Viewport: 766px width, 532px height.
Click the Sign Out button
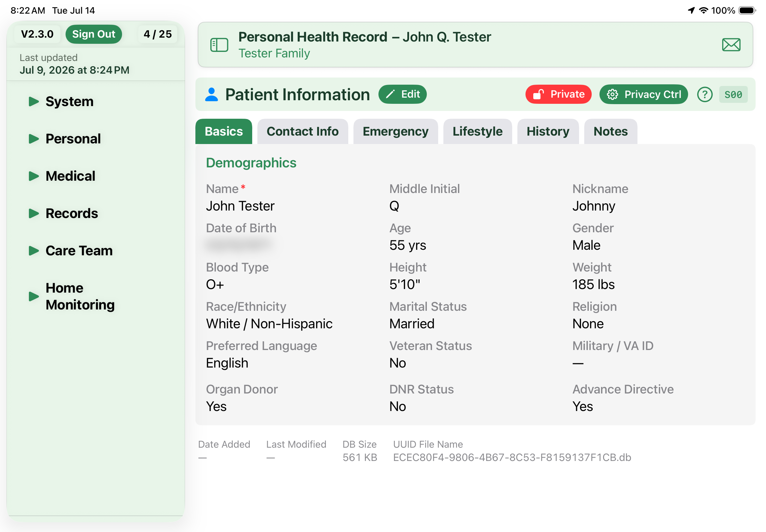coord(94,34)
